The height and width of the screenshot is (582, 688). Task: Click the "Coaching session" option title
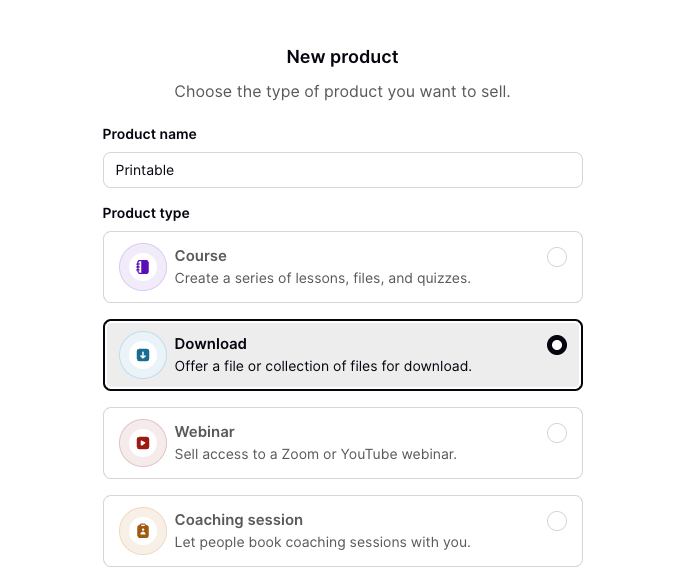tap(239, 520)
